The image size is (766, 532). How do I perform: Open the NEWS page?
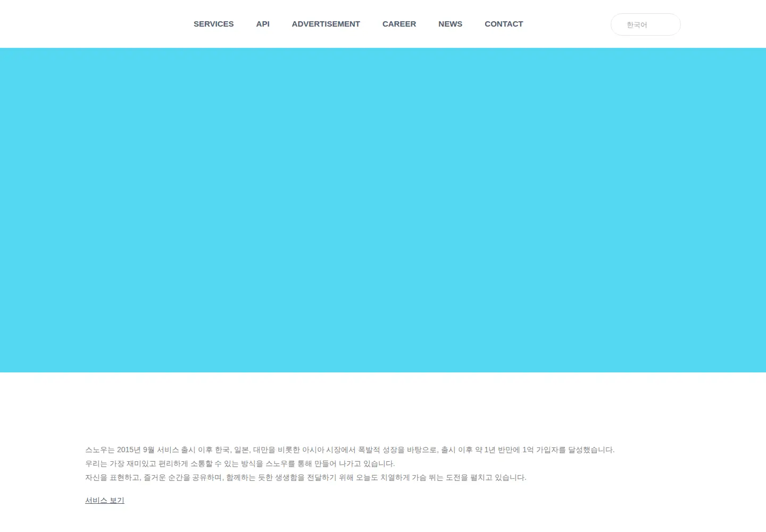coord(450,24)
